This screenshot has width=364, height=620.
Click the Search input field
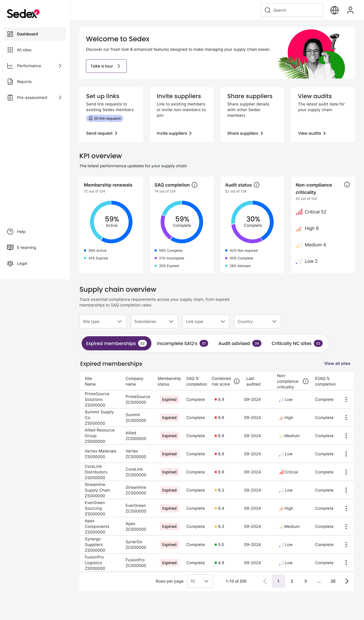tap(292, 10)
